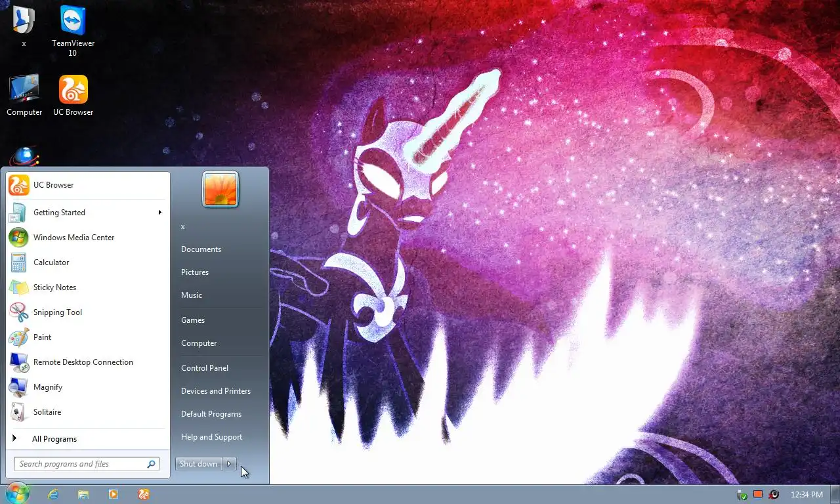Open UC Browser from Start menu list
Image resolution: width=840 pixels, height=504 pixels.
(x=87, y=185)
